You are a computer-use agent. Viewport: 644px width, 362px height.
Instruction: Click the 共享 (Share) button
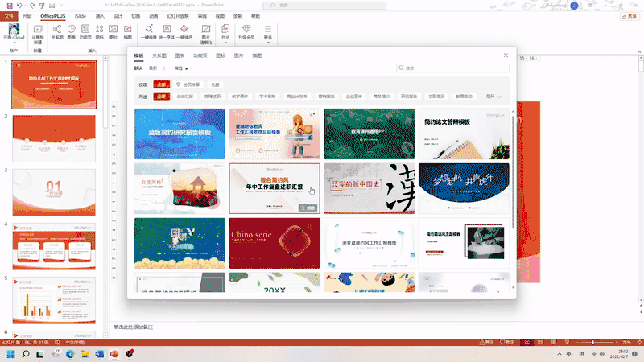coord(630,16)
